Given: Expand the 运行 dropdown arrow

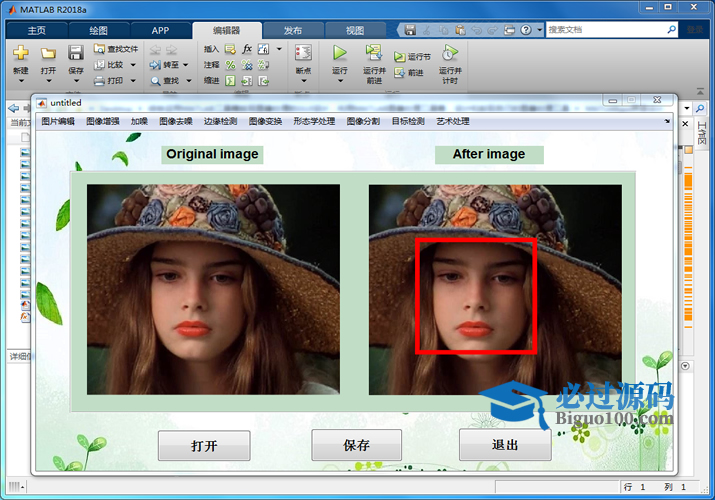Looking at the screenshot, I should pos(340,81).
